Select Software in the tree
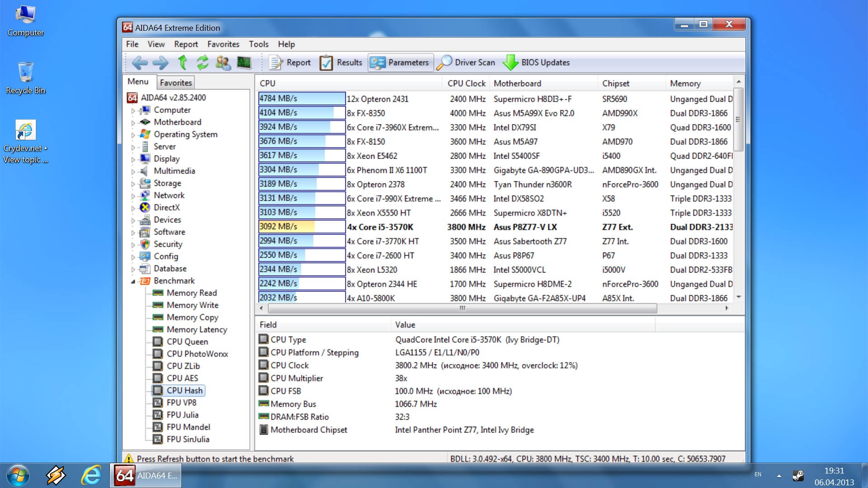 [x=170, y=232]
